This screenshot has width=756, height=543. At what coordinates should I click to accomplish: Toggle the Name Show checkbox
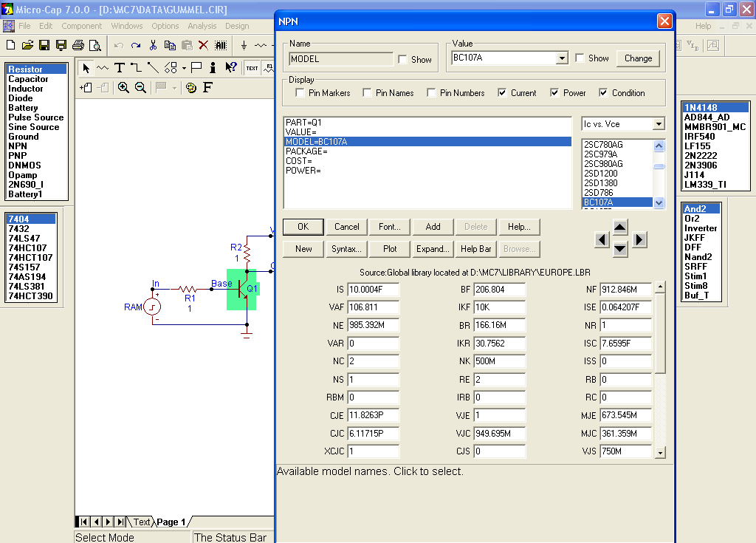click(x=403, y=59)
